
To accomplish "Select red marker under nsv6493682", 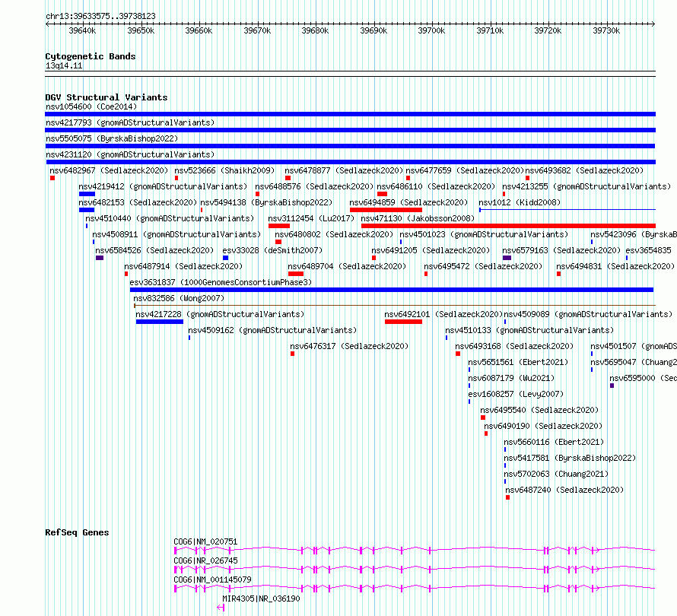I will point(527,178).
